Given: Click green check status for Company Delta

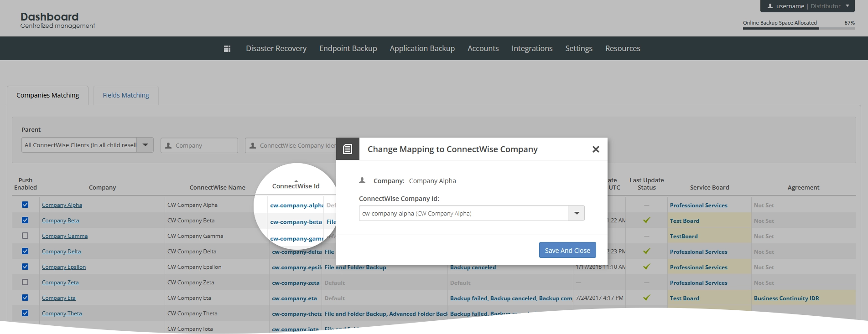Looking at the screenshot, I should pos(646,251).
